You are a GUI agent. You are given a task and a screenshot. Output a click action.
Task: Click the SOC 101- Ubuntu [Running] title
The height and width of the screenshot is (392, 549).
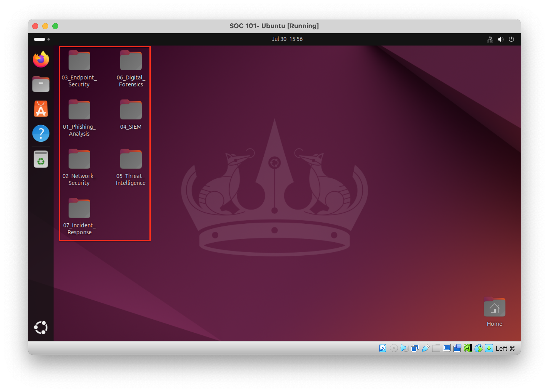[274, 26]
